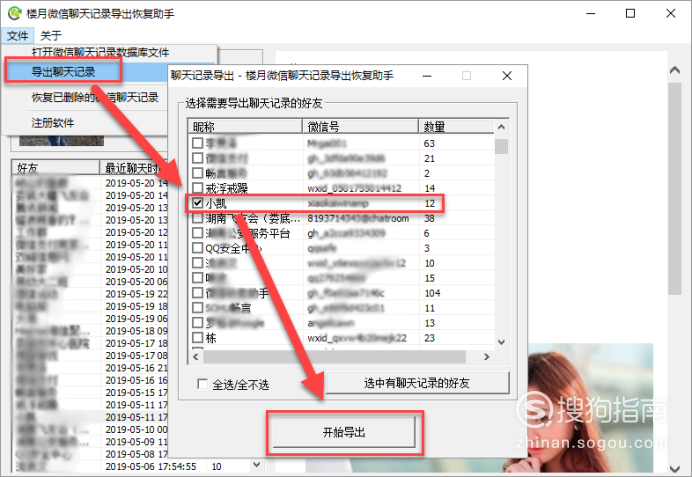The height and width of the screenshot is (477, 692).
Task: Click the app icon in title bar
Action: [12, 14]
